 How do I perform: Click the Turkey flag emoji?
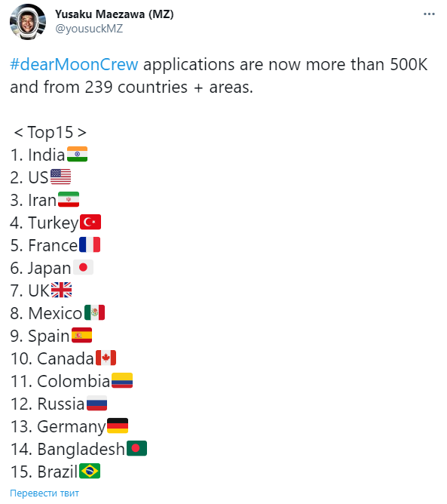[90, 222]
